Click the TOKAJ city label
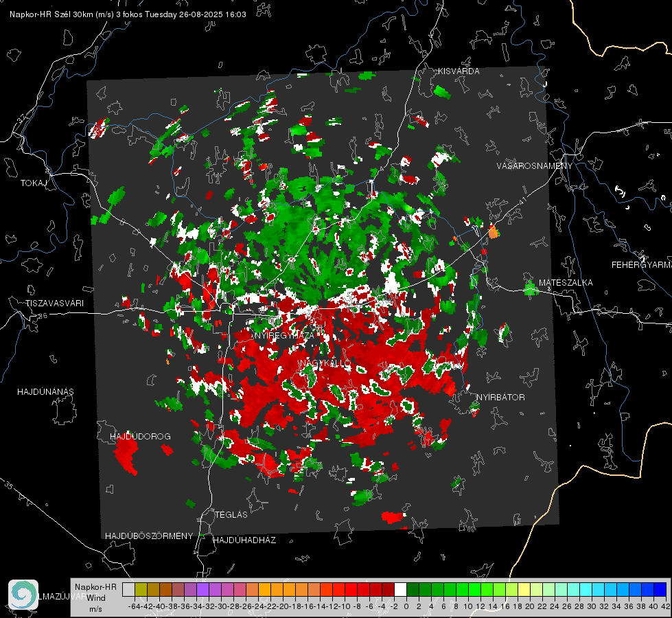Viewport: 672px width, 618px height. click(x=34, y=183)
